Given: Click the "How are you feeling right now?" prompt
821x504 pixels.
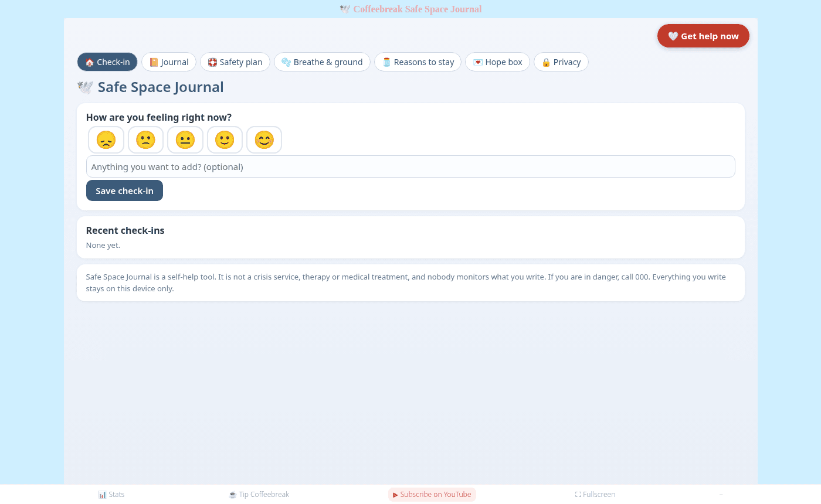Looking at the screenshot, I should (159, 117).
